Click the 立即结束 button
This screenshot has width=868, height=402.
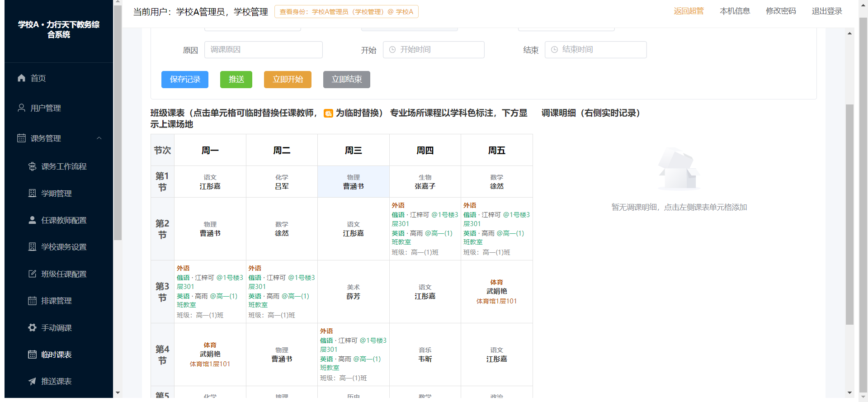(347, 80)
